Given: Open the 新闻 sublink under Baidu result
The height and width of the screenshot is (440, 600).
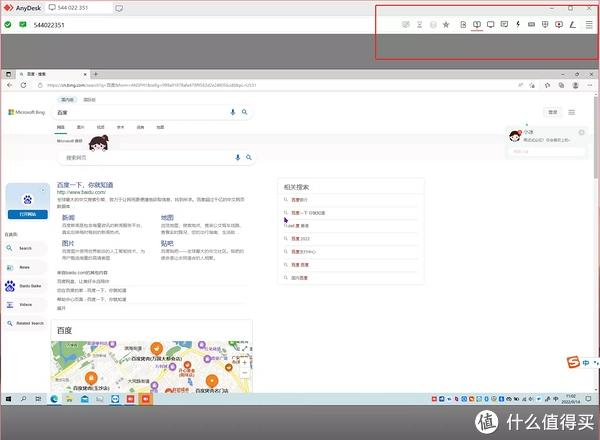Looking at the screenshot, I should 68,218.
